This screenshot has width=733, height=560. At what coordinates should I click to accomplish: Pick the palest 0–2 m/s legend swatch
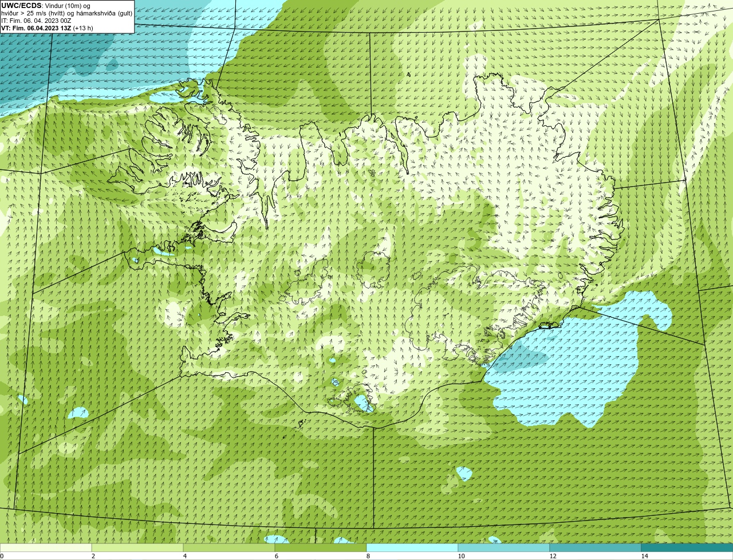[x=46, y=547]
